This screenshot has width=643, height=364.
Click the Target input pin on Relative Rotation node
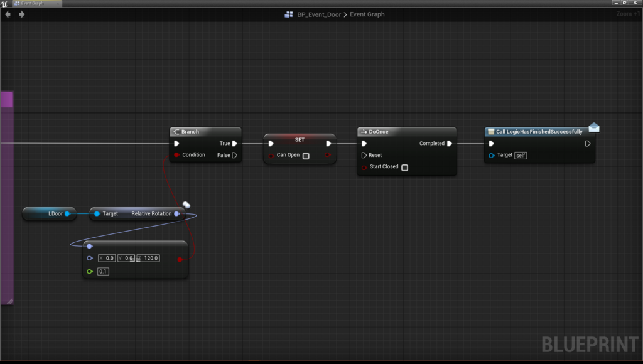tap(97, 213)
